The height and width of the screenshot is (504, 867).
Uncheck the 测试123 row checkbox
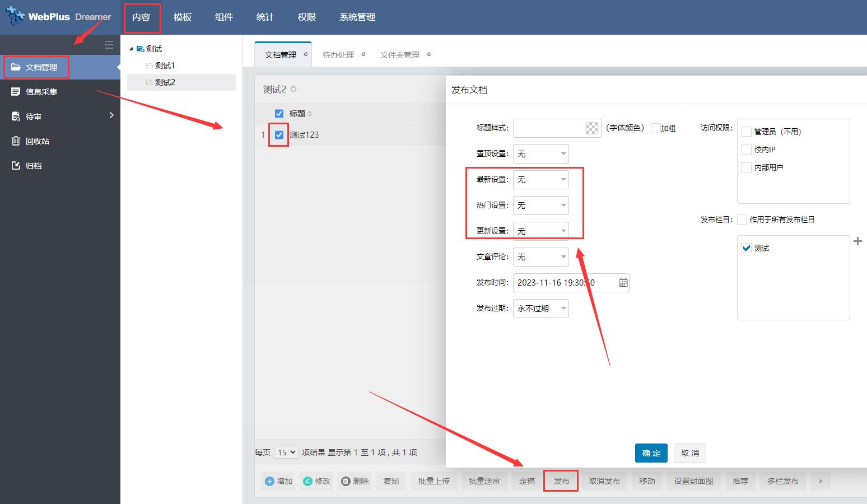click(x=279, y=135)
